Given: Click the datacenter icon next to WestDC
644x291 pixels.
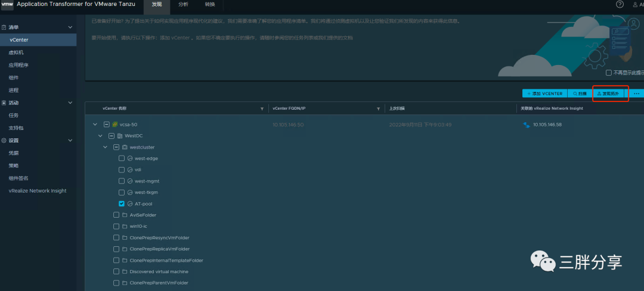Looking at the screenshot, I should (x=120, y=136).
